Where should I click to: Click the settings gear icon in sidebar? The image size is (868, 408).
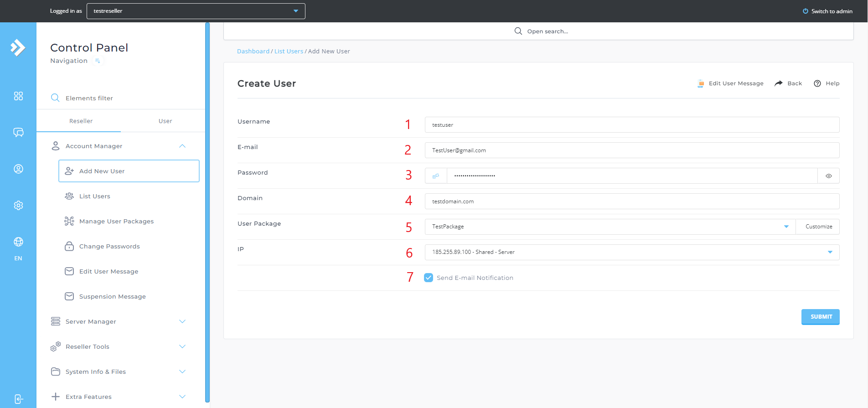[18, 206]
